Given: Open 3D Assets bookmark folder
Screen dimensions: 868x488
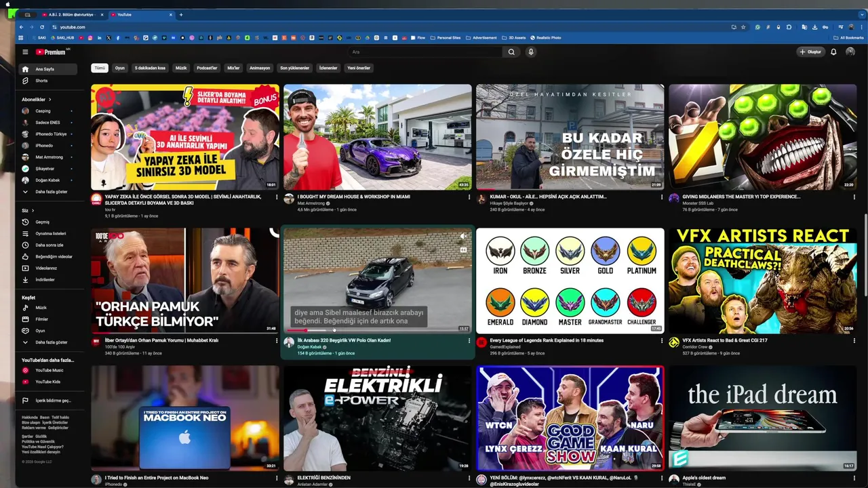Looking at the screenshot, I should tap(515, 38).
